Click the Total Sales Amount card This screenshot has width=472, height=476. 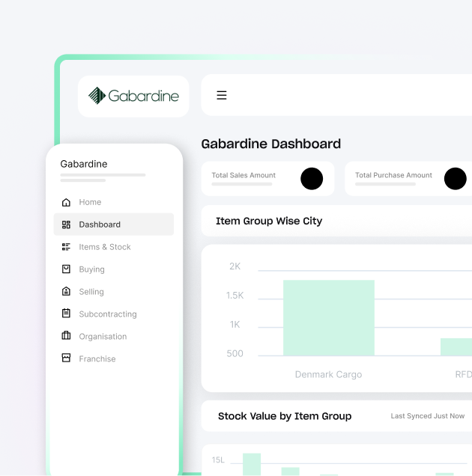tap(267, 179)
